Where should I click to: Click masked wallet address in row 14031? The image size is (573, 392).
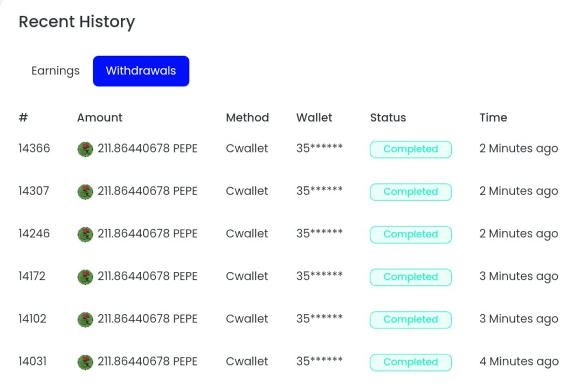click(320, 361)
